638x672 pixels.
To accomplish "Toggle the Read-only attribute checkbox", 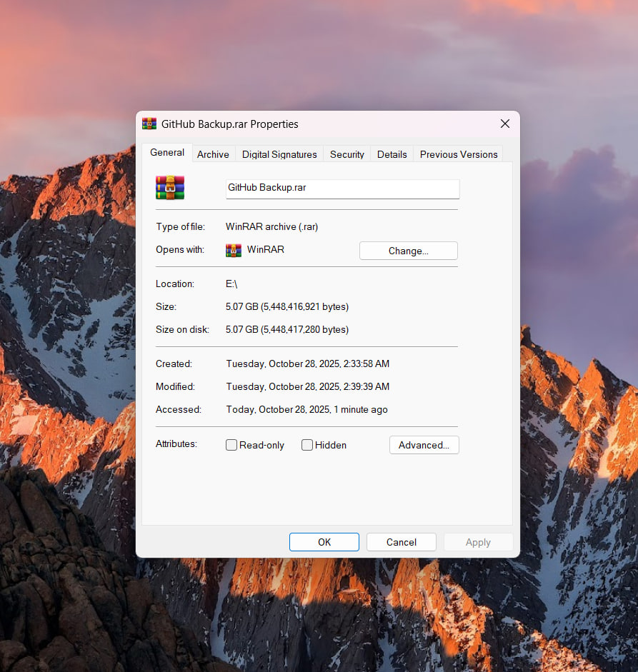I will click(231, 445).
